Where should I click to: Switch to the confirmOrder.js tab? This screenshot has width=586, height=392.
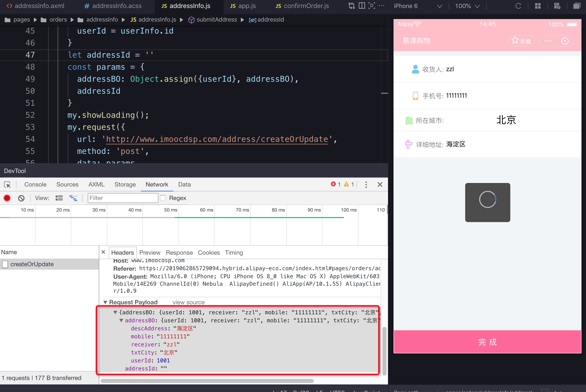pyautogui.click(x=302, y=6)
